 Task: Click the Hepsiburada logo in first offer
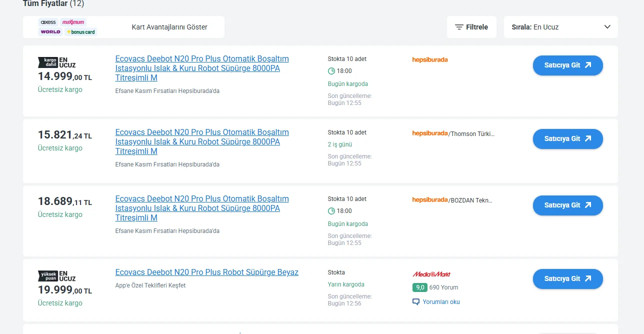pos(429,59)
